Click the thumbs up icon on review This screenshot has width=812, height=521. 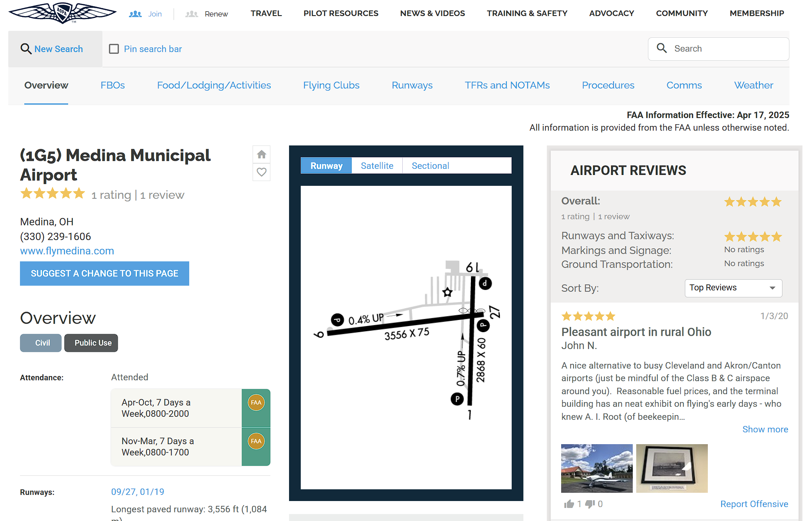[569, 504]
